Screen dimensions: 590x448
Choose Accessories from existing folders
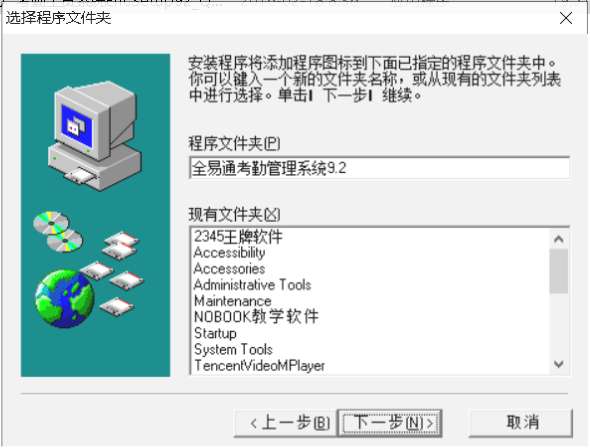[x=229, y=269]
